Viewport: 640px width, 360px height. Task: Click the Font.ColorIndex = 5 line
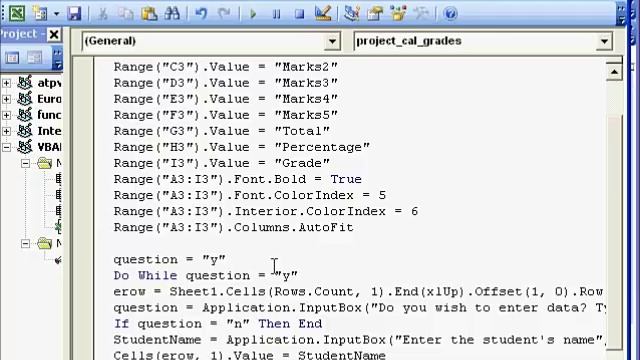click(249, 196)
